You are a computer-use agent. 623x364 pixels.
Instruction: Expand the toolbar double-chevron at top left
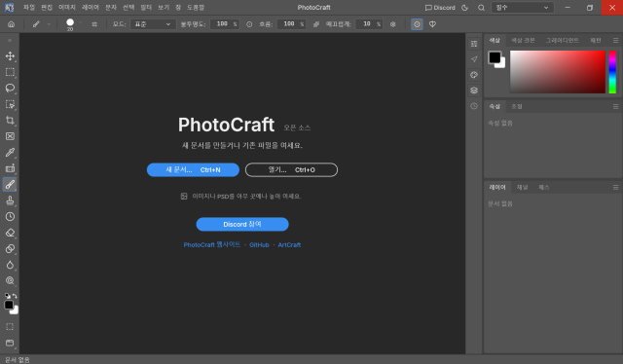click(x=10, y=41)
